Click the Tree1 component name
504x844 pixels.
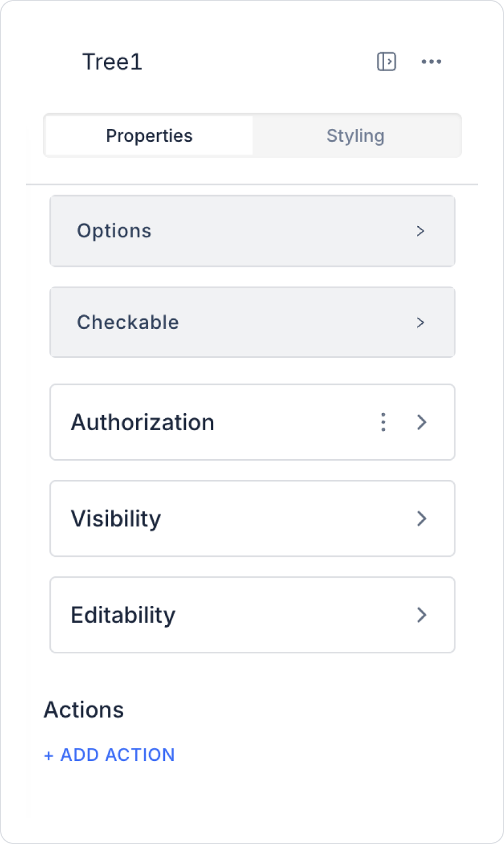[112, 62]
